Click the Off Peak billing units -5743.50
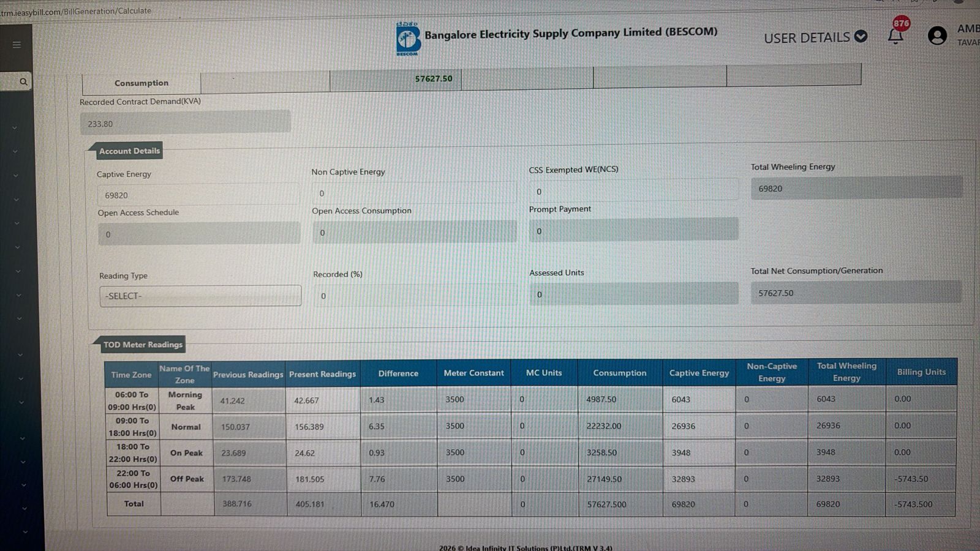 pos(921,479)
